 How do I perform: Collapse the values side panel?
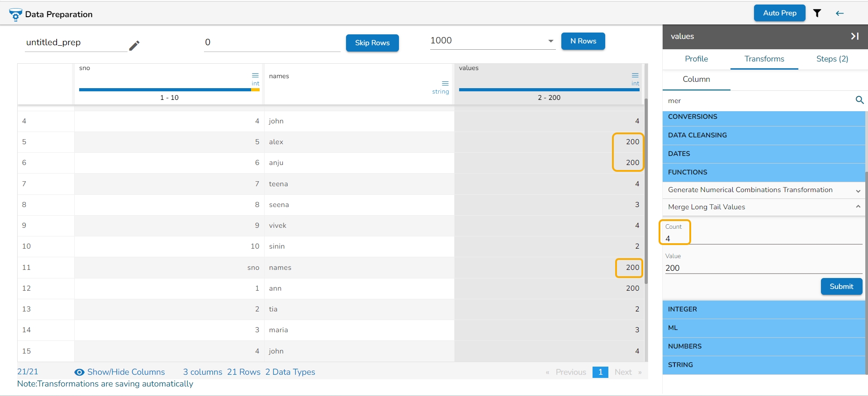pos(854,36)
